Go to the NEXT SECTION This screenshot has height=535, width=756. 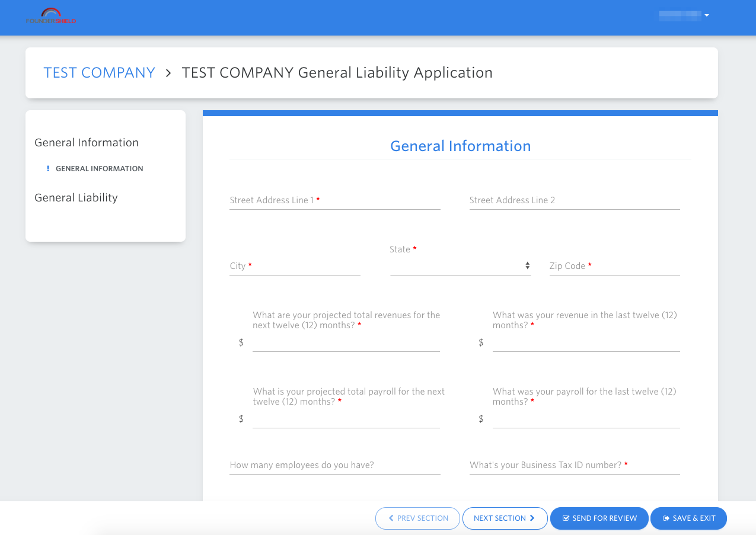(505, 518)
